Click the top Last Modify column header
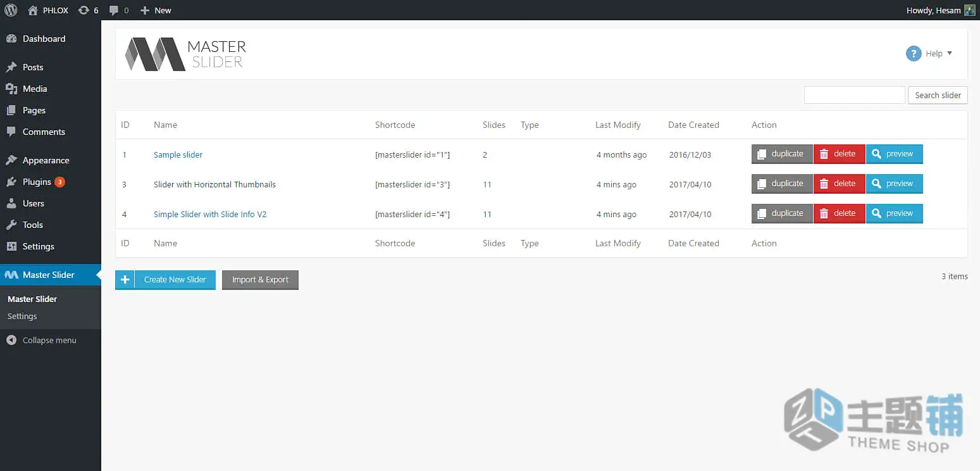The image size is (980, 471). pyautogui.click(x=618, y=125)
